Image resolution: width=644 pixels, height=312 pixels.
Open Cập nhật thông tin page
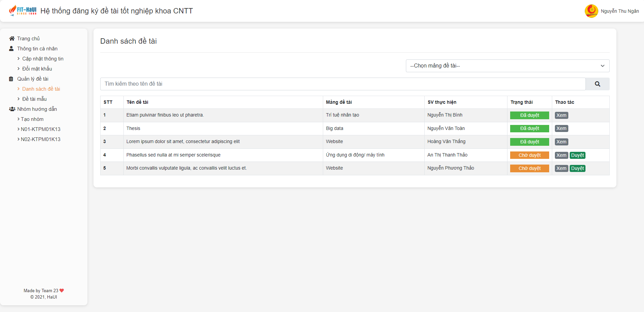tap(43, 59)
